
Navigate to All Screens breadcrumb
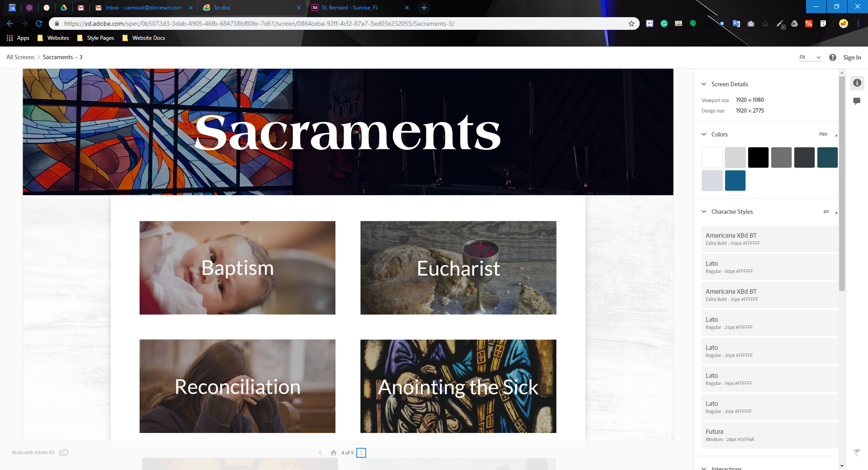20,57
